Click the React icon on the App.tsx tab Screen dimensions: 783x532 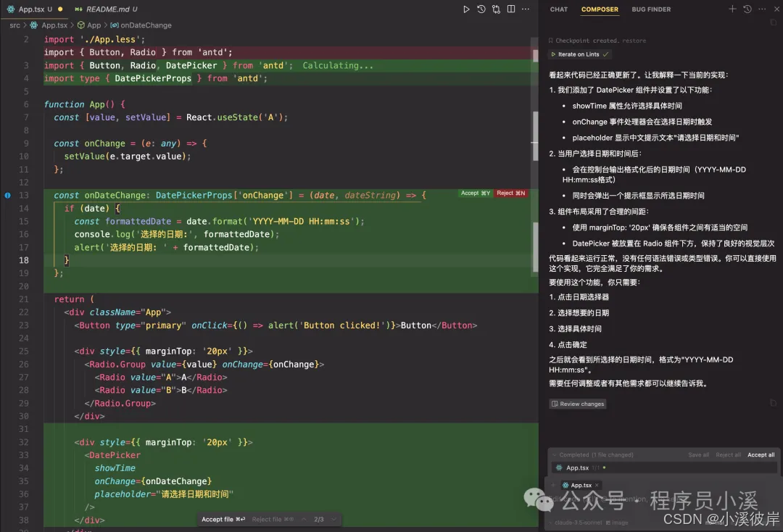10,9
